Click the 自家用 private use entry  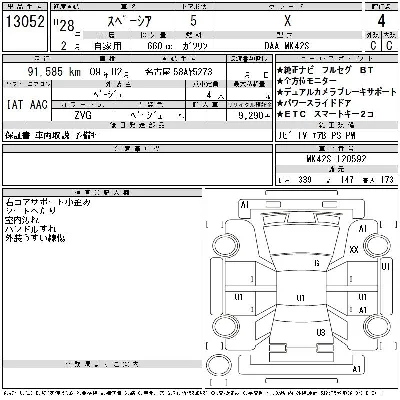pos(107,46)
